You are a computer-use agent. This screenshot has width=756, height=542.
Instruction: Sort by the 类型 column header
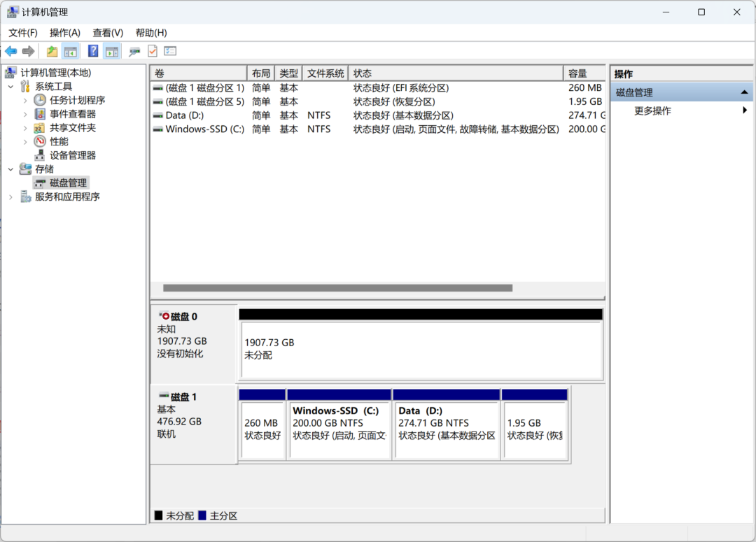click(289, 73)
